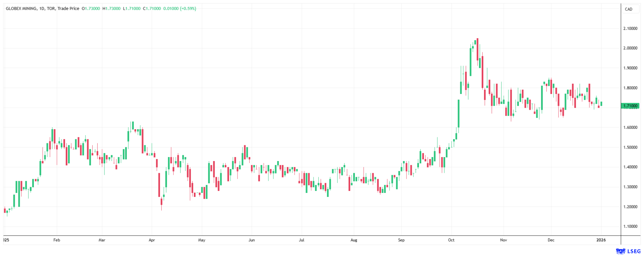This screenshot has width=644, height=255.
Task: Click the open value O1.73000
Action: 91,8
